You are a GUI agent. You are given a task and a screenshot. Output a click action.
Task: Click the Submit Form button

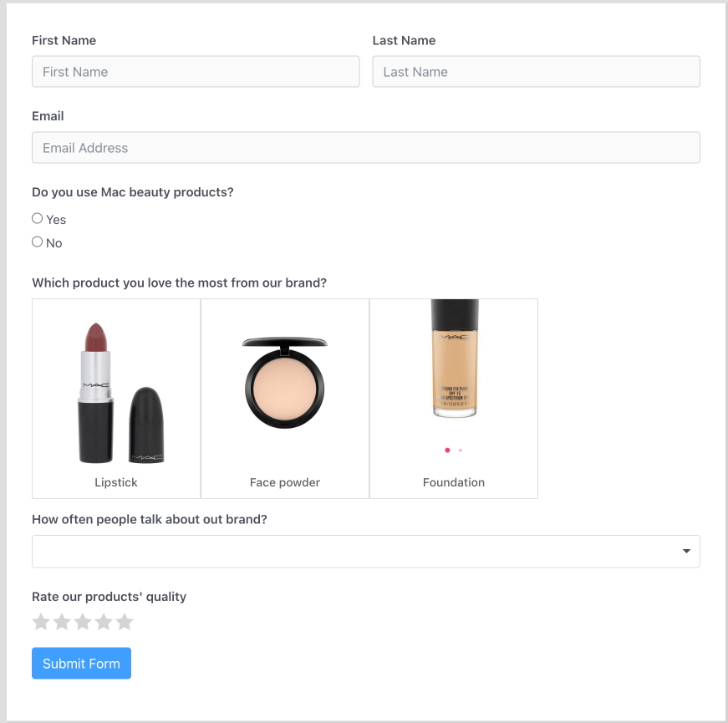point(81,663)
